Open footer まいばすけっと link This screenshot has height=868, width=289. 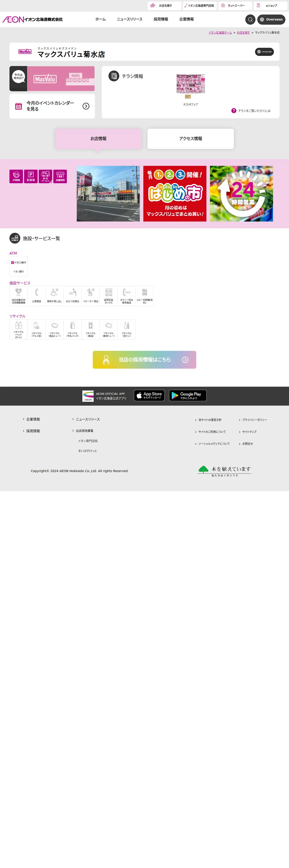click(88, 450)
